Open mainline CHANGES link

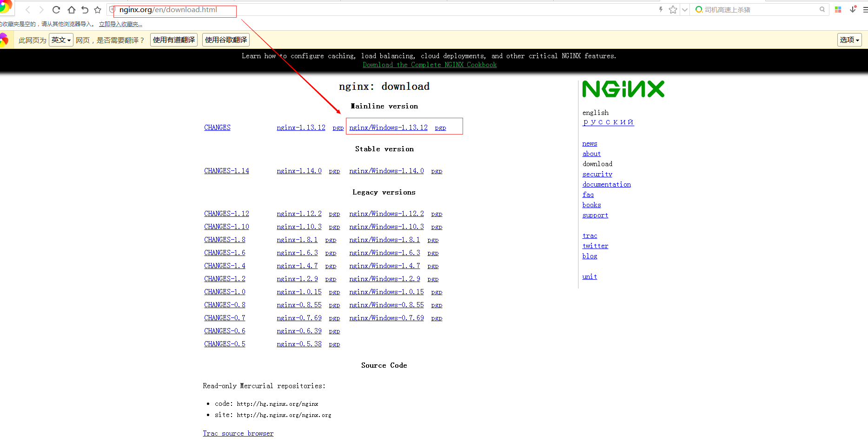pyautogui.click(x=217, y=128)
